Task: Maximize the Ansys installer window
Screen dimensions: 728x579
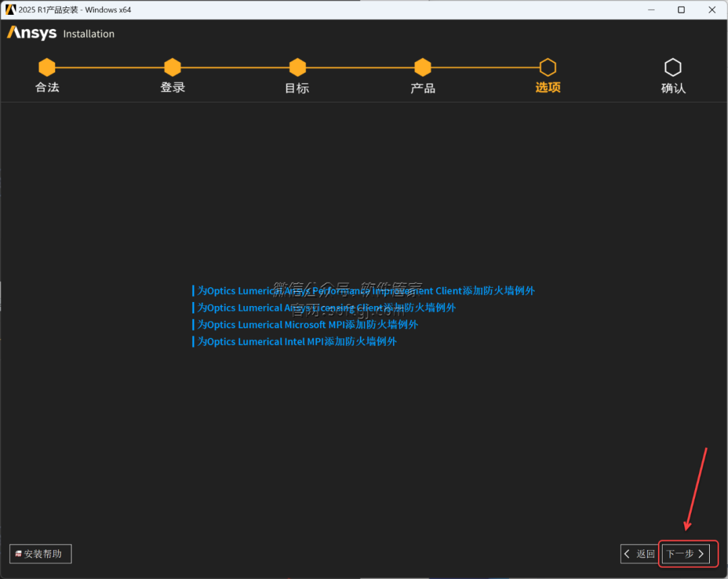Action: coord(681,9)
